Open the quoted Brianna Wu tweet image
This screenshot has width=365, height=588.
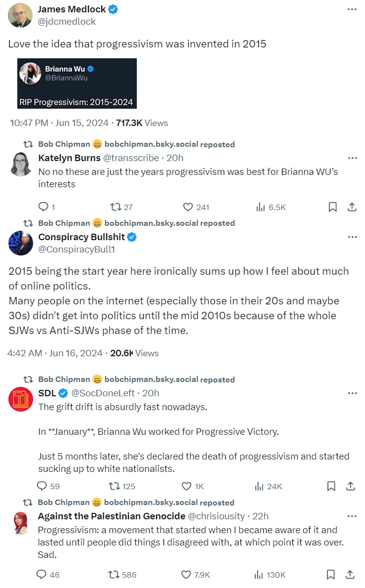click(77, 84)
